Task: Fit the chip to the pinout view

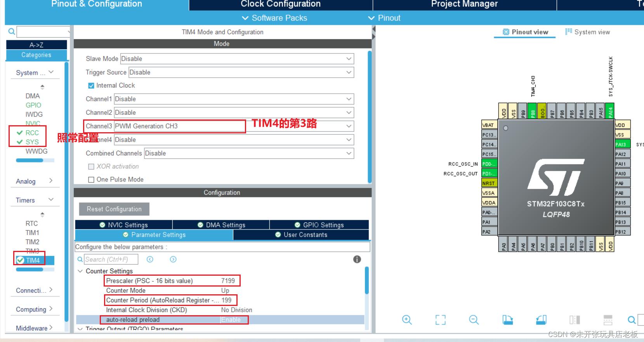Action: tap(440, 320)
